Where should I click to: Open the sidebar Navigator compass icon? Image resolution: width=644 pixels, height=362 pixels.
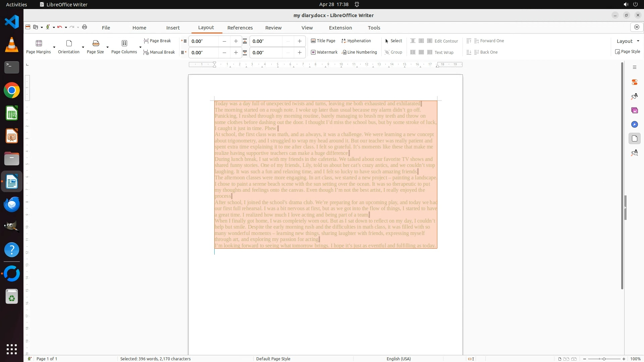pos(634,124)
